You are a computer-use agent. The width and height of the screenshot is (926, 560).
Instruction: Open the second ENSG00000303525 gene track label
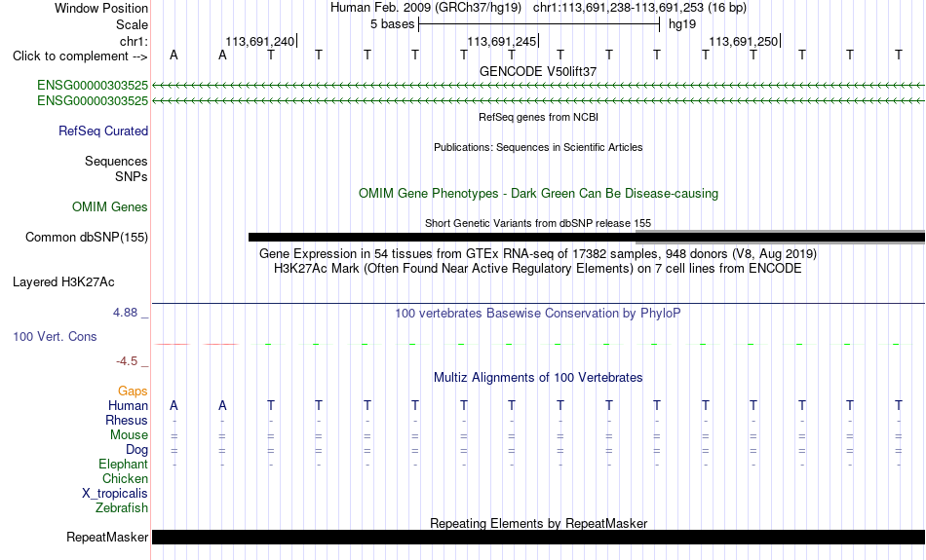click(x=93, y=101)
